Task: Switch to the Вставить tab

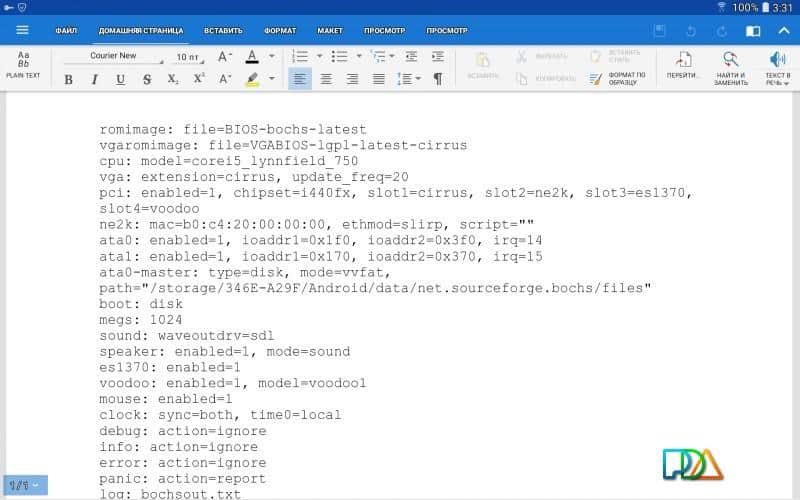Action: [222, 30]
